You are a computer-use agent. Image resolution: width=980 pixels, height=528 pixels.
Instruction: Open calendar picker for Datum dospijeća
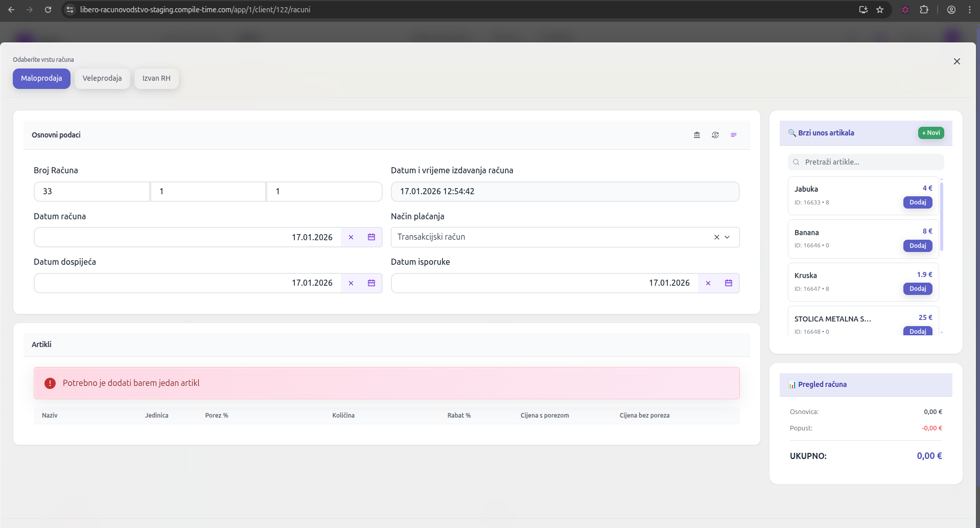(371, 283)
